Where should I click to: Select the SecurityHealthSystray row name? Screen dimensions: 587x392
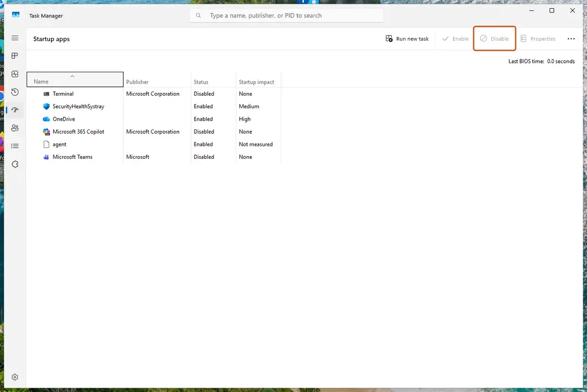(78, 107)
